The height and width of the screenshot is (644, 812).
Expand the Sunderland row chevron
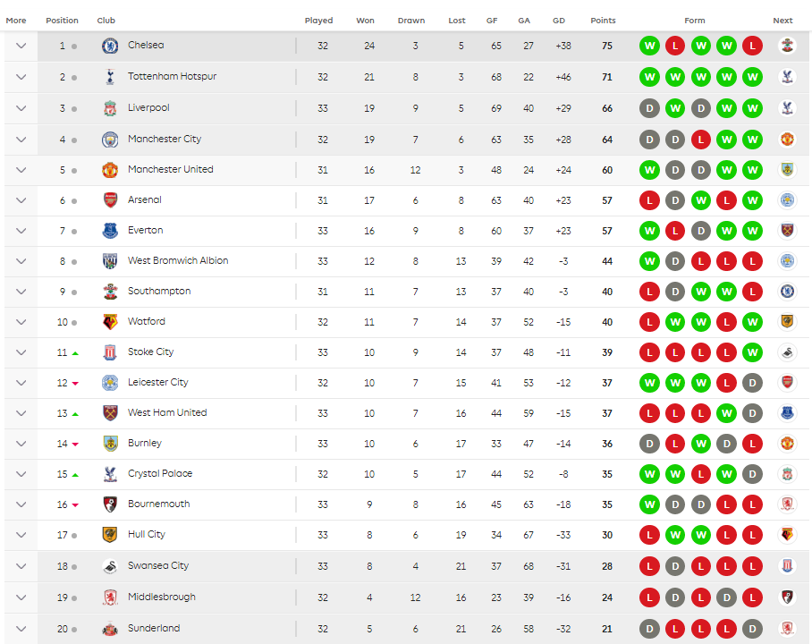pyautogui.click(x=21, y=629)
